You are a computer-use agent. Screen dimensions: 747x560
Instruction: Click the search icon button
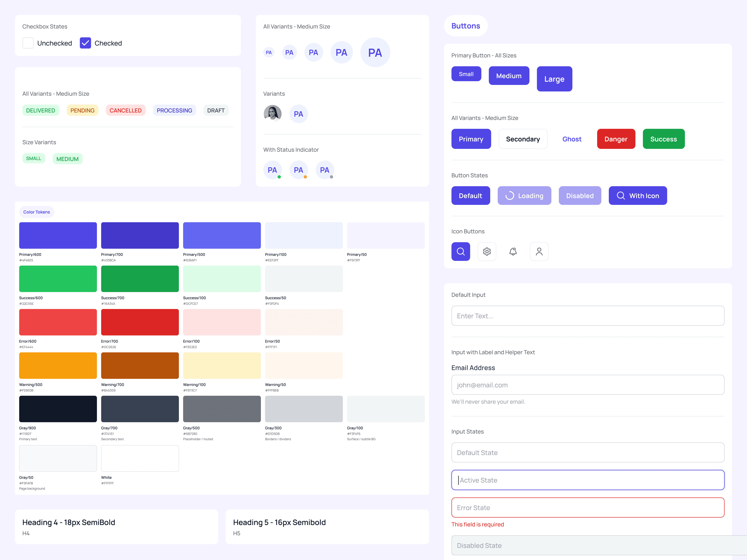(x=461, y=252)
